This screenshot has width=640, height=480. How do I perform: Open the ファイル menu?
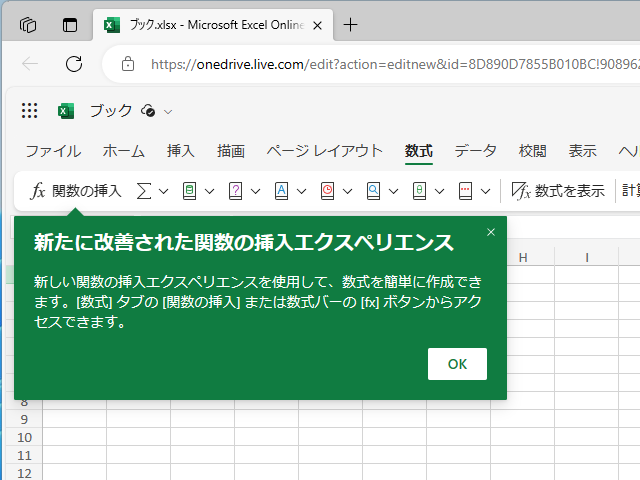(x=53, y=151)
